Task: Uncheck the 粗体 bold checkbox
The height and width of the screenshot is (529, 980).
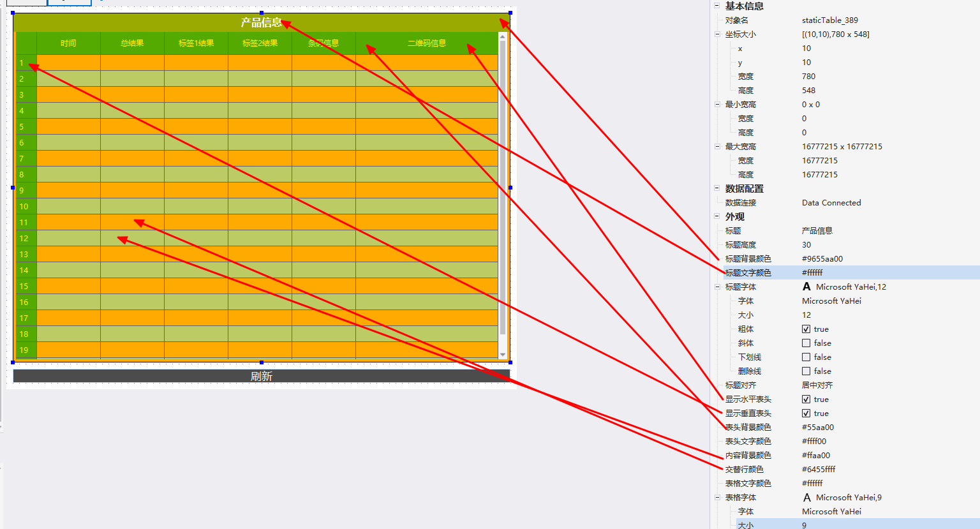Action: (x=806, y=329)
